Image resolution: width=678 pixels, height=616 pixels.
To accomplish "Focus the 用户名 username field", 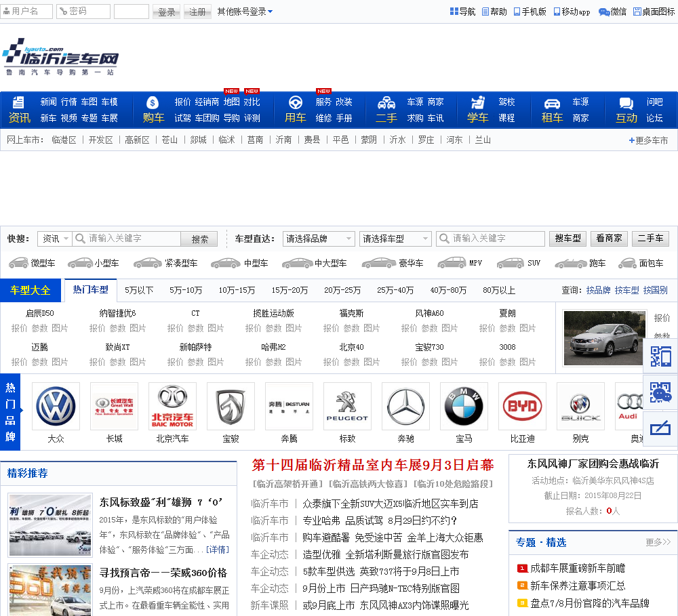I will coord(26,12).
